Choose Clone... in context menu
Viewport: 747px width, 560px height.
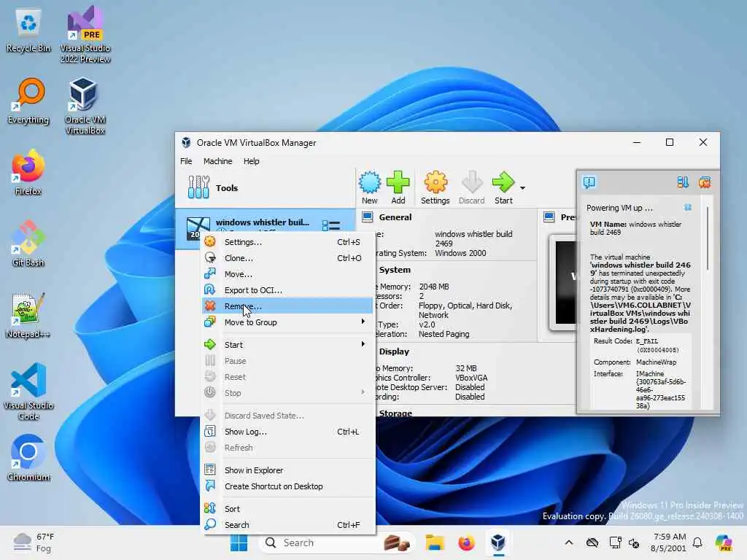[x=287, y=258]
